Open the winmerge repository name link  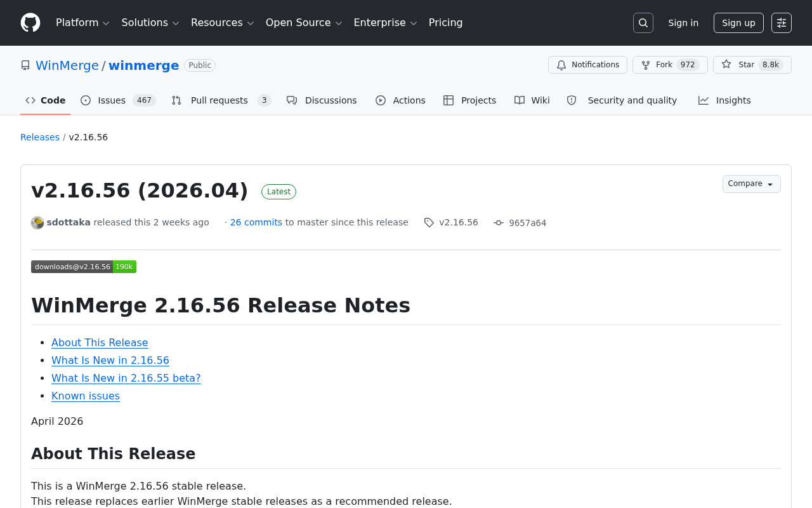(x=144, y=65)
